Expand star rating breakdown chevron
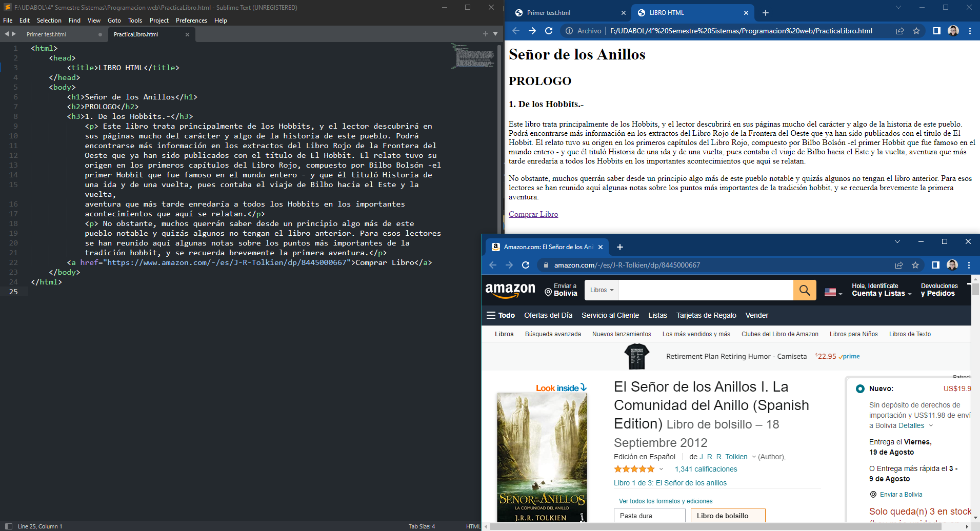 point(661,469)
